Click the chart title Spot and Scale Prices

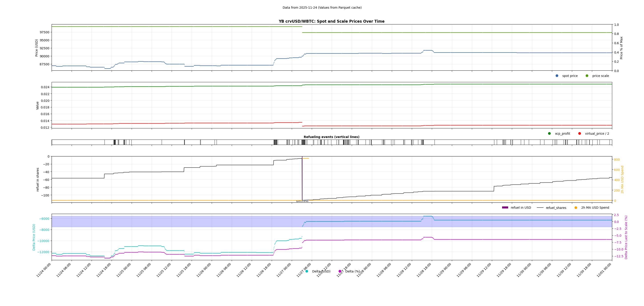pyautogui.click(x=332, y=22)
